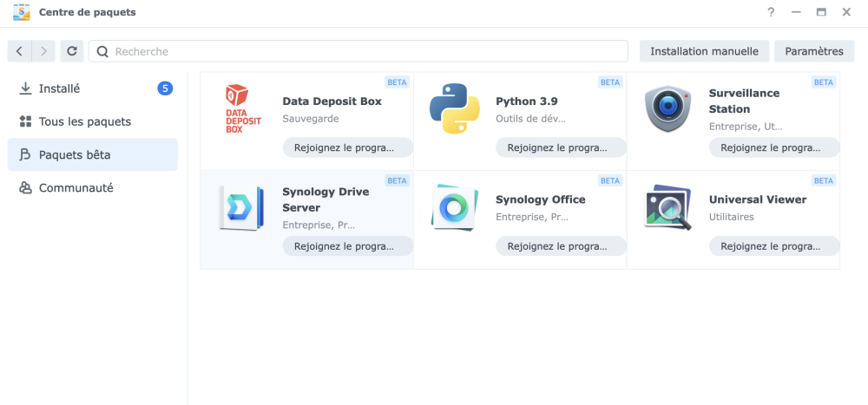Go forward with the right arrow button
This screenshot has height=405, width=868.
tap(44, 51)
